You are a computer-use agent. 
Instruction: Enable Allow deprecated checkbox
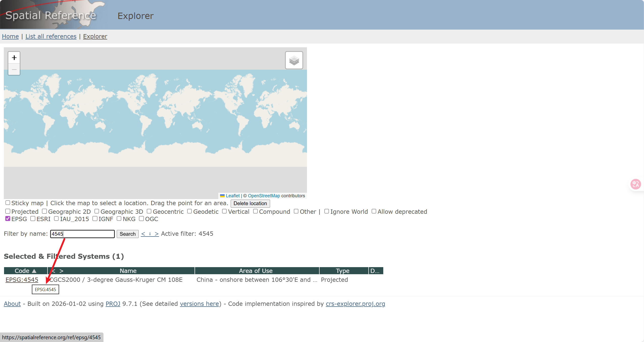pyautogui.click(x=374, y=211)
